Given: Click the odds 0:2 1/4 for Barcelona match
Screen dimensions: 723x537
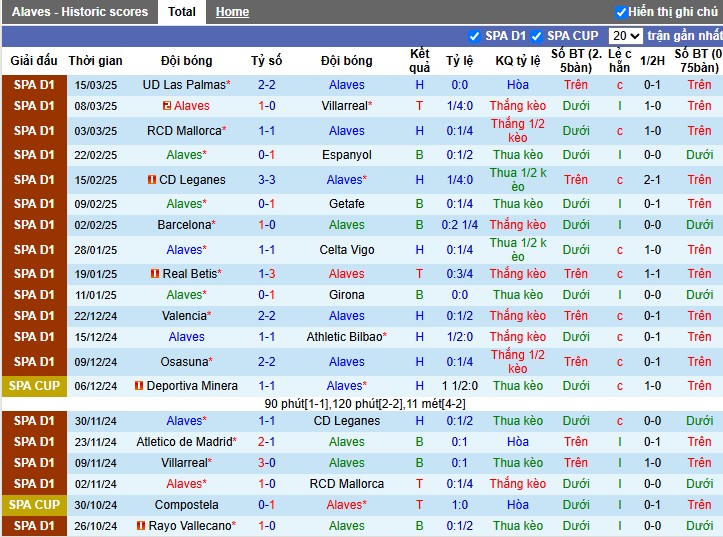Looking at the screenshot, I should pyautogui.click(x=460, y=225).
